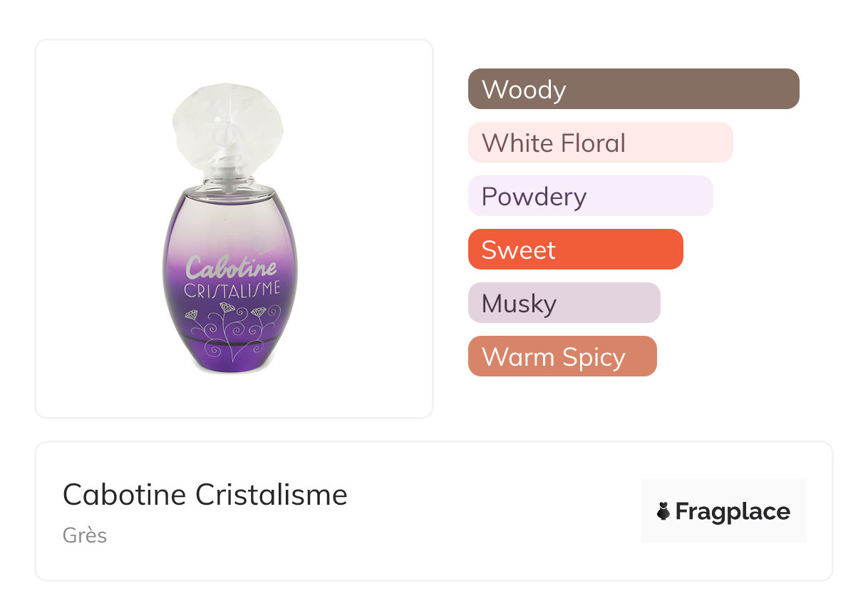Viewport: 868px width, 616px height.
Task: Select the Woody accord bar
Action: tap(633, 89)
